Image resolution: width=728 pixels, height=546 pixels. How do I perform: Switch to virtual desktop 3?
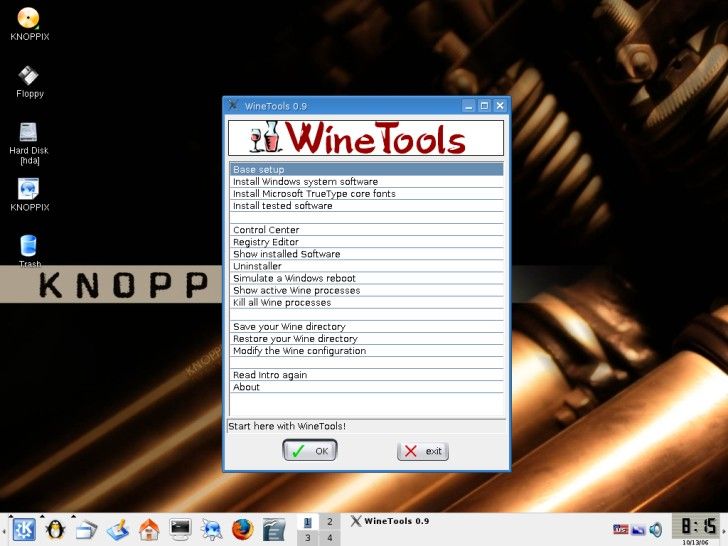(x=307, y=538)
